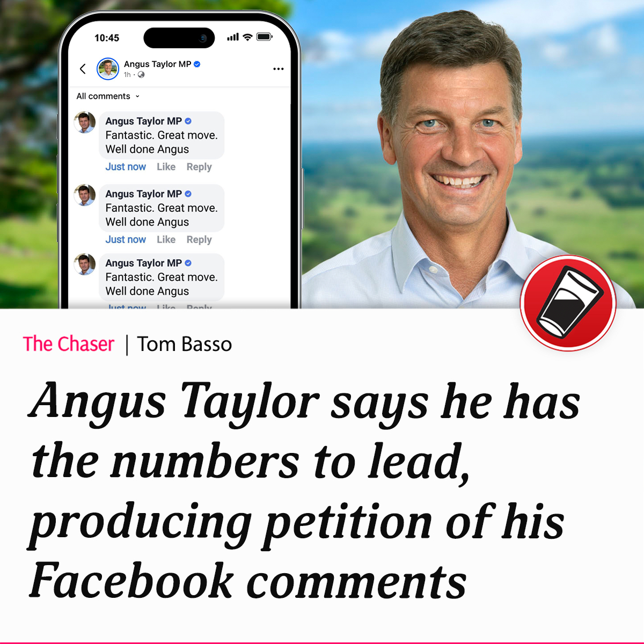Click author name Tom Basso

pos(184,344)
